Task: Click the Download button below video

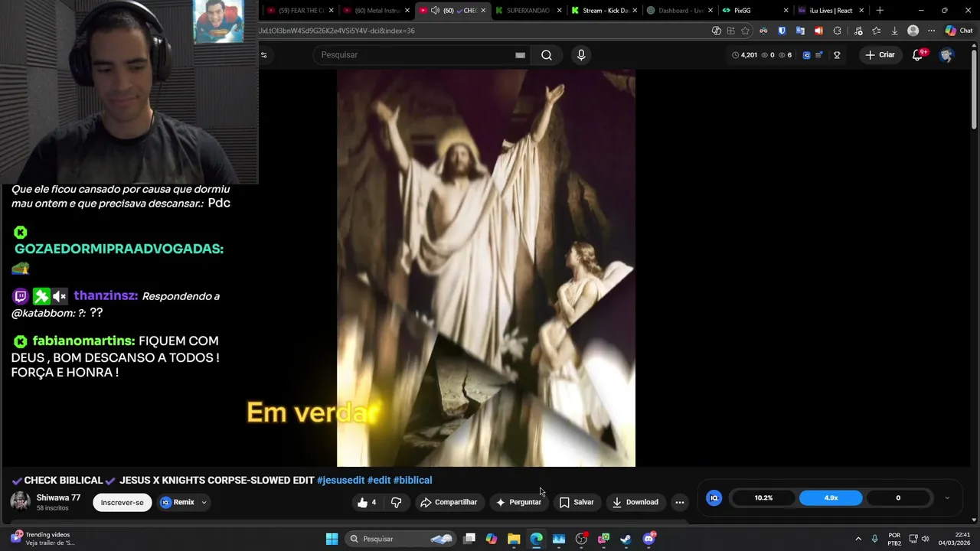Action: [x=635, y=503]
